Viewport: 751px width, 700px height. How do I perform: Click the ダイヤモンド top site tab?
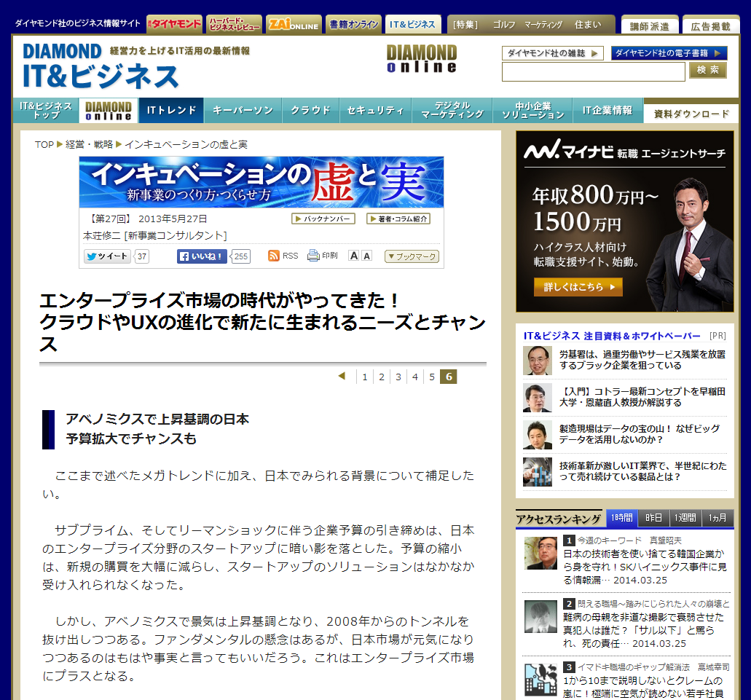(x=174, y=24)
